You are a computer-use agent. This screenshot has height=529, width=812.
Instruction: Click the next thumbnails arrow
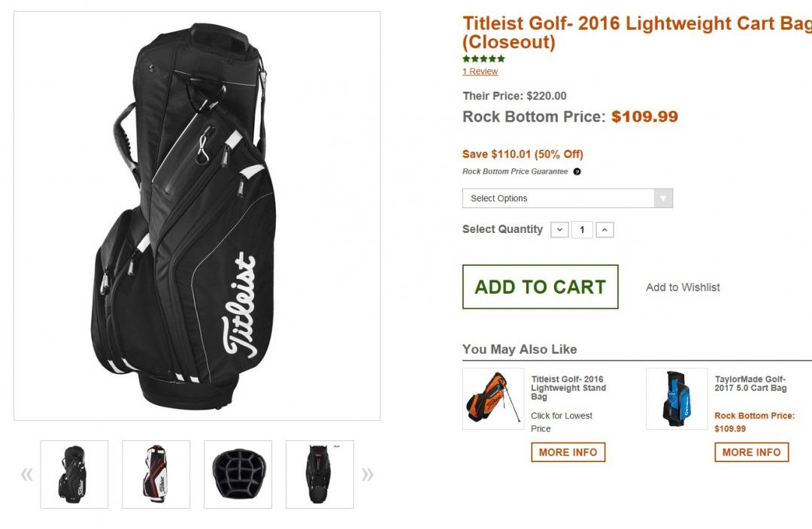click(x=368, y=474)
